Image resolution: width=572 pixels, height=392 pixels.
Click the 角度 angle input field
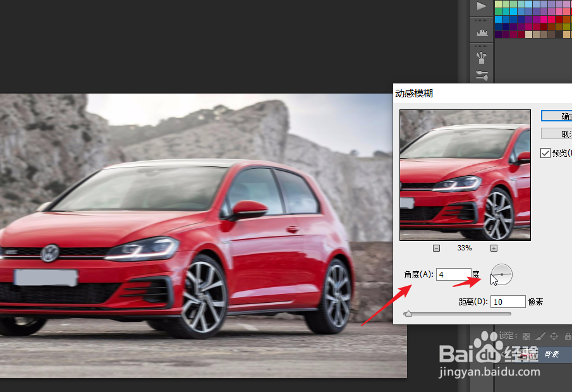(453, 274)
